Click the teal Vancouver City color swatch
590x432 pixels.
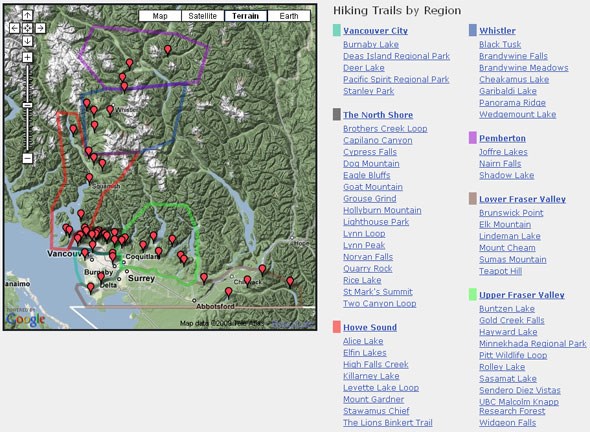point(337,30)
